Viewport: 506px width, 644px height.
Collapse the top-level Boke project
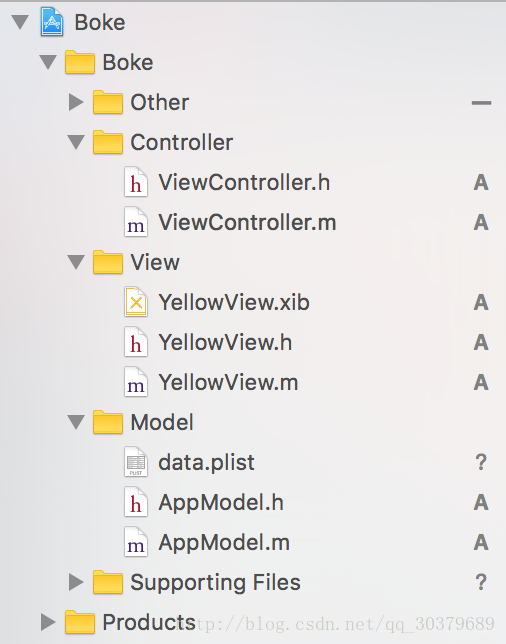pyautogui.click(x=20, y=22)
